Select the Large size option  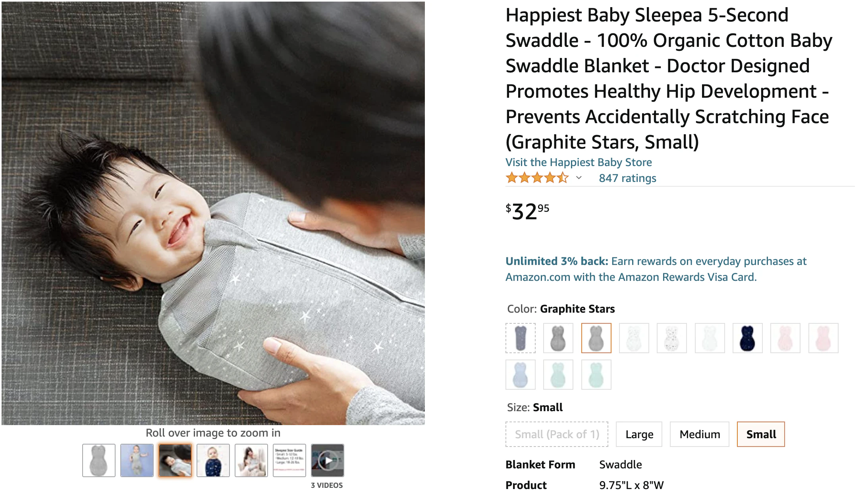tap(639, 434)
